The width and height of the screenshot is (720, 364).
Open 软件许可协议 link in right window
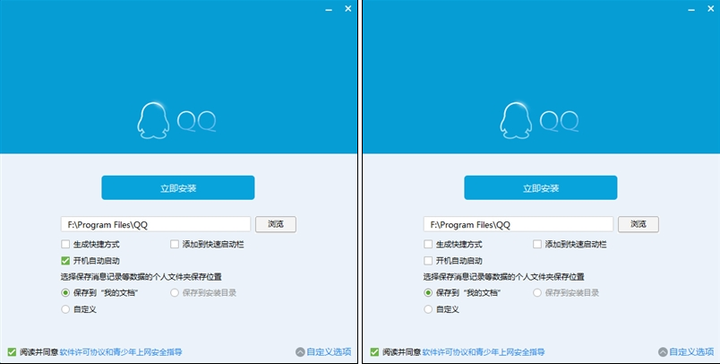click(445, 352)
